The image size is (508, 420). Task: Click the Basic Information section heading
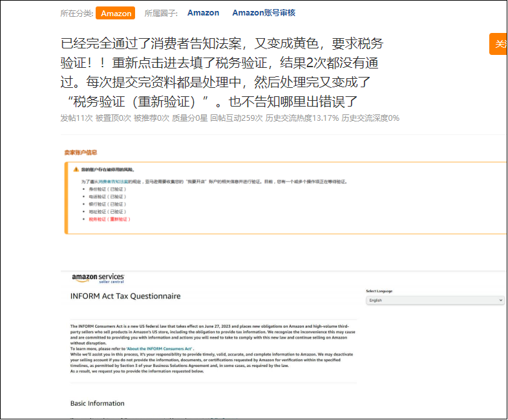coord(97,403)
